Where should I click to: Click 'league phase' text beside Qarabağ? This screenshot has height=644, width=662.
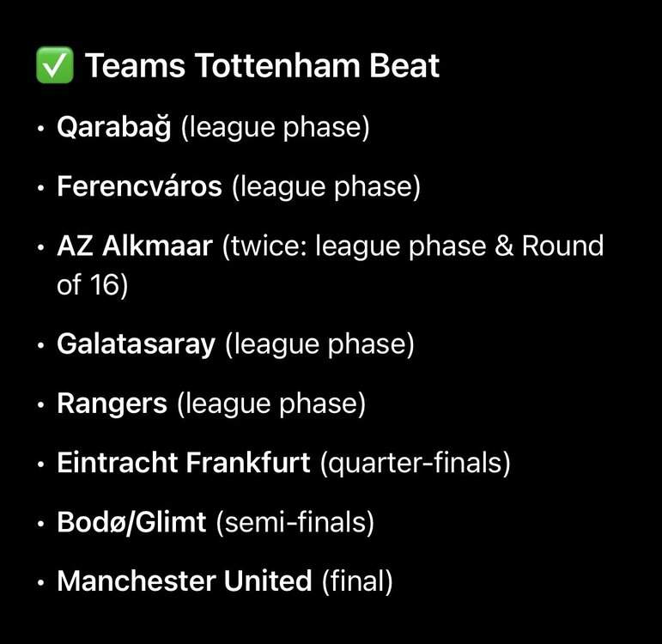pos(275,128)
